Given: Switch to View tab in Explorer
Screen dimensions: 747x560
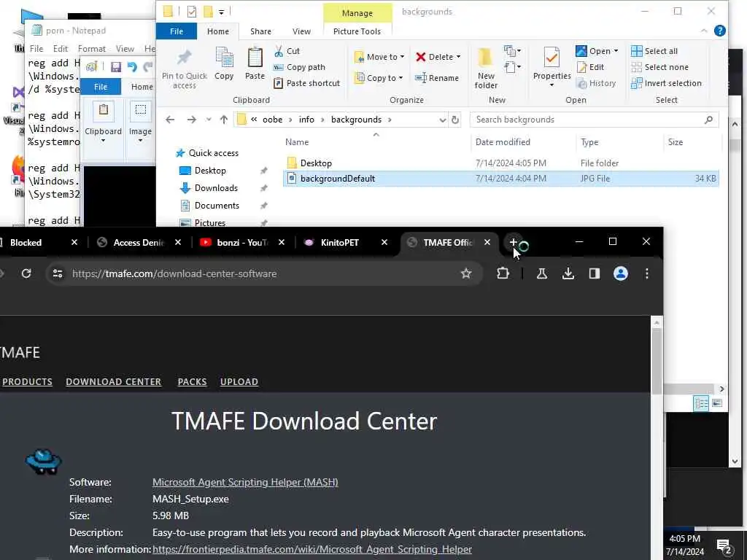Looking at the screenshot, I should [x=301, y=31].
